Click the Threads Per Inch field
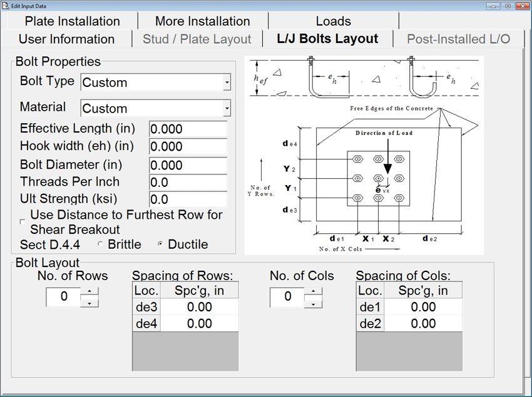The width and height of the screenshot is (532, 397). click(187, 183)
